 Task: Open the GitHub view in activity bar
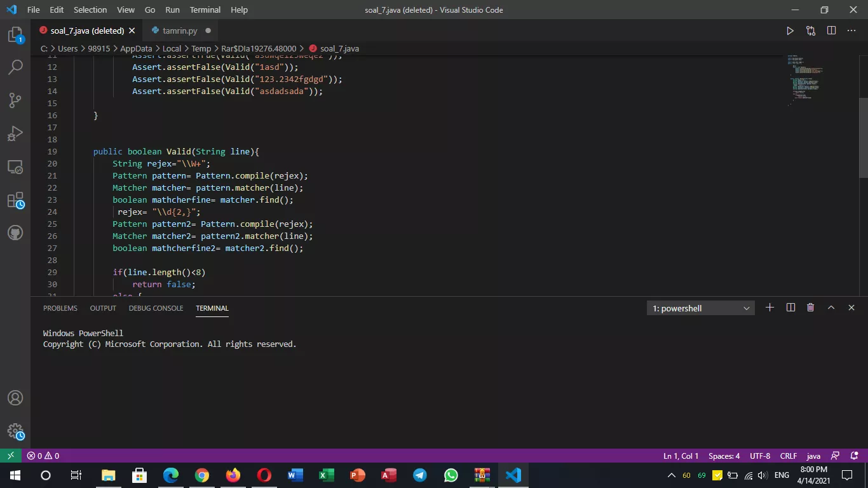(15, 233)
